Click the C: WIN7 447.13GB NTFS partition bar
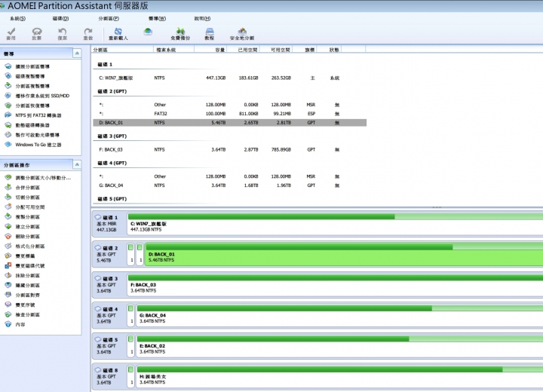The image size is (543, 392). (x=335, y=224)
